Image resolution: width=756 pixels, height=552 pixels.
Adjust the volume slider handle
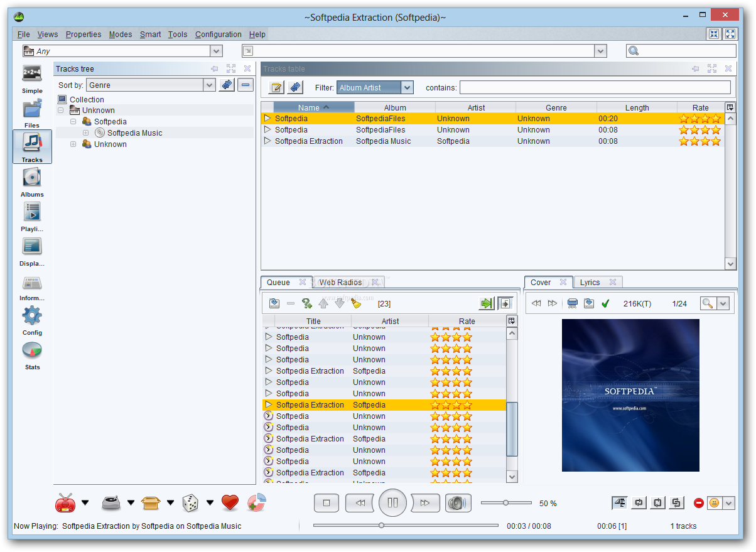tap(505, 502)
